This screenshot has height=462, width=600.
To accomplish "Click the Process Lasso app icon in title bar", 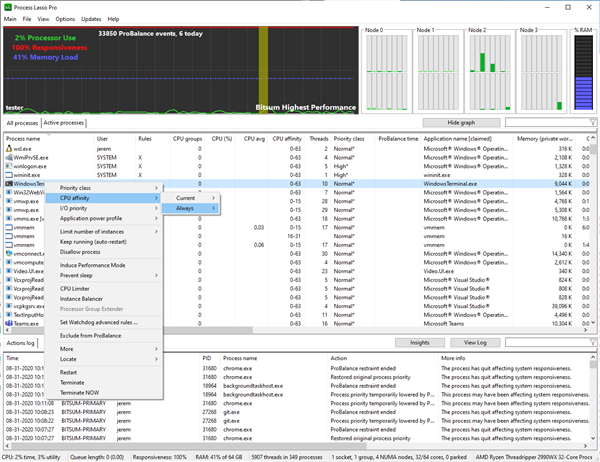I will click(9, 6).
